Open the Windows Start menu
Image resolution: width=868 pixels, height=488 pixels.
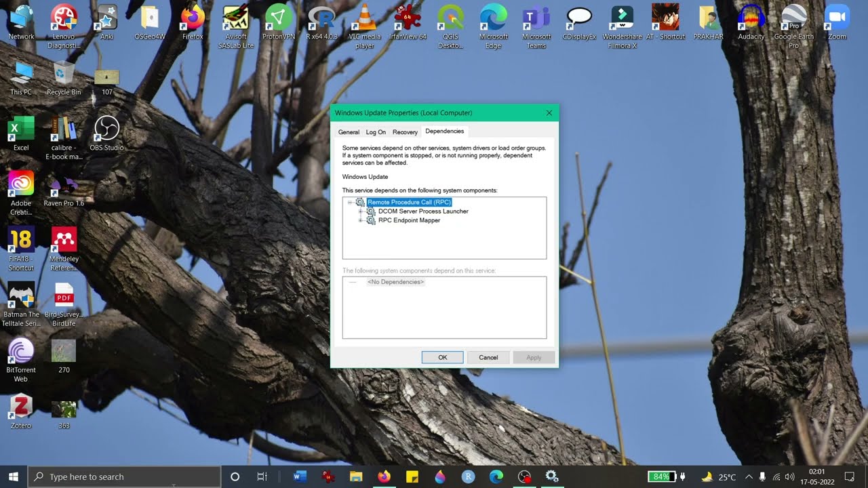(x=13, y=476)
